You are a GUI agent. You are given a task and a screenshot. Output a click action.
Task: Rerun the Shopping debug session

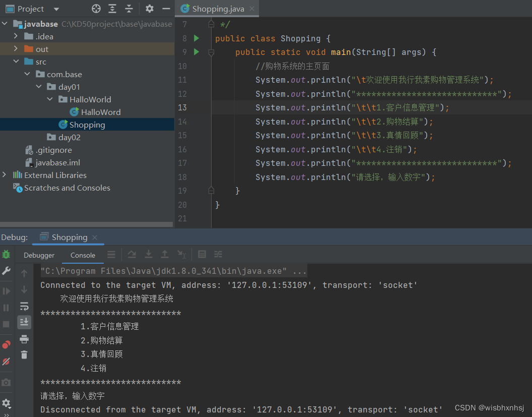[6, 255]
